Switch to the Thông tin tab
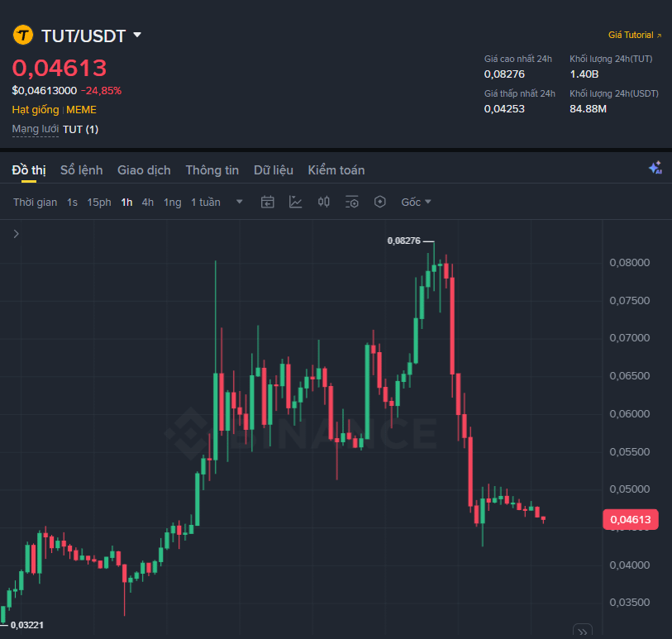This screenshot has height=639, width=672. (212, 170)
